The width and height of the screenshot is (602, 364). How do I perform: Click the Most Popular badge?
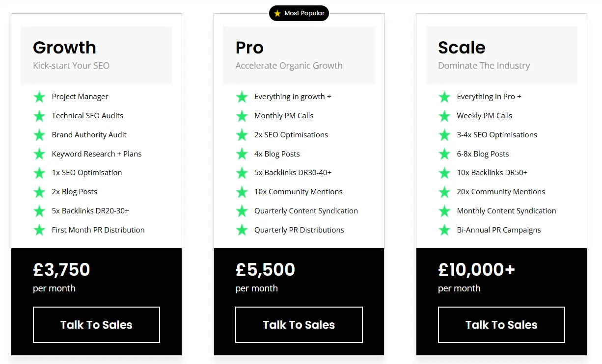click(x=299, y=13)
